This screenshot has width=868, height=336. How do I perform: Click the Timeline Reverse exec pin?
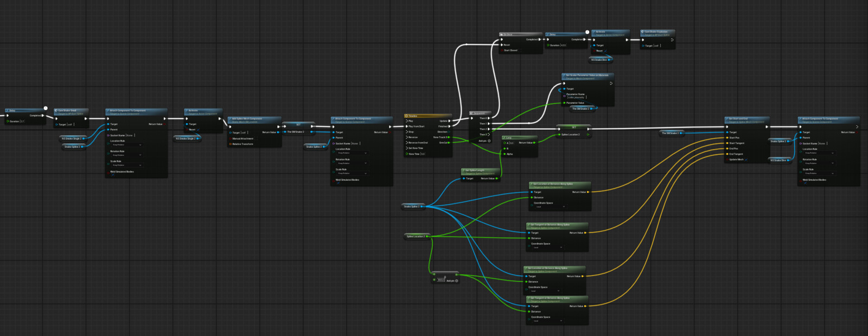click(407, 137)
